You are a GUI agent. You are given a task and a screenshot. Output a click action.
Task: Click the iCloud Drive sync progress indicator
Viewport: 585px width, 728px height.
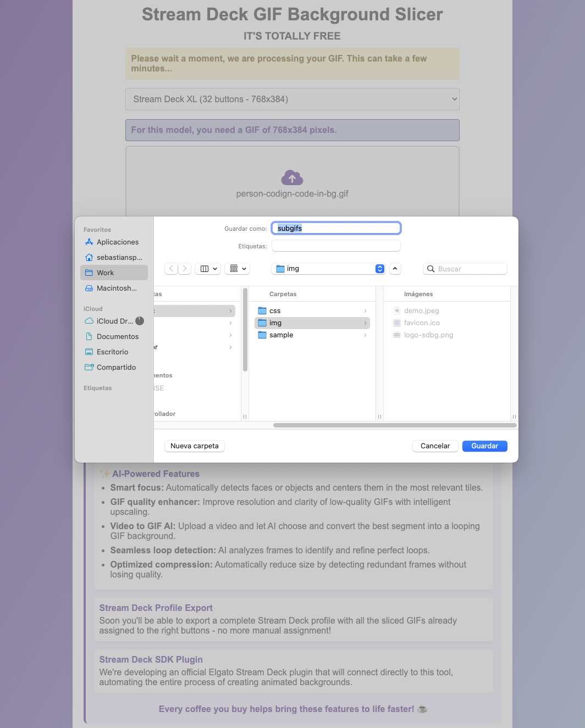pyautogui.click(x=140, y=321)
